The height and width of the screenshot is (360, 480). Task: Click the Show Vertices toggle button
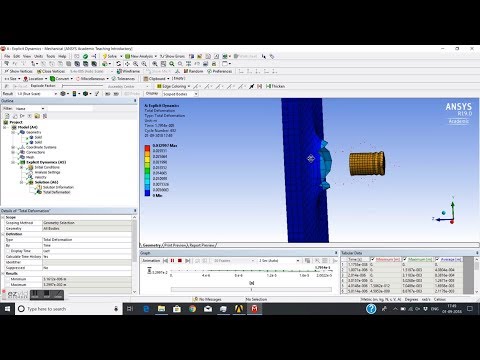18,71
